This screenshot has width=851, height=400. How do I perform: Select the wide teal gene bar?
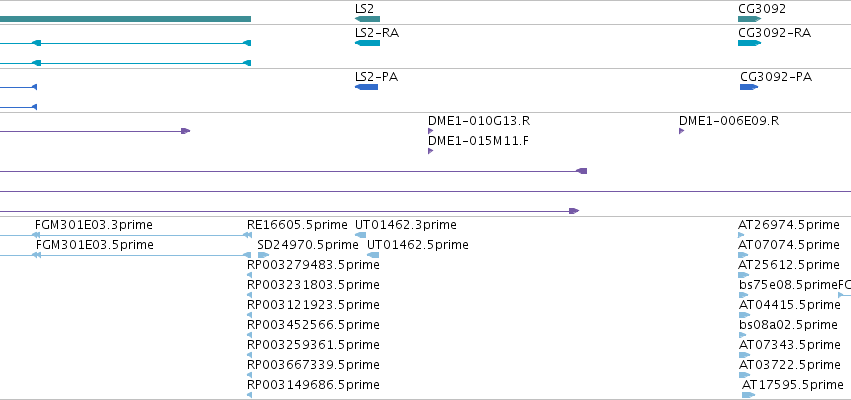click(125, 19)
